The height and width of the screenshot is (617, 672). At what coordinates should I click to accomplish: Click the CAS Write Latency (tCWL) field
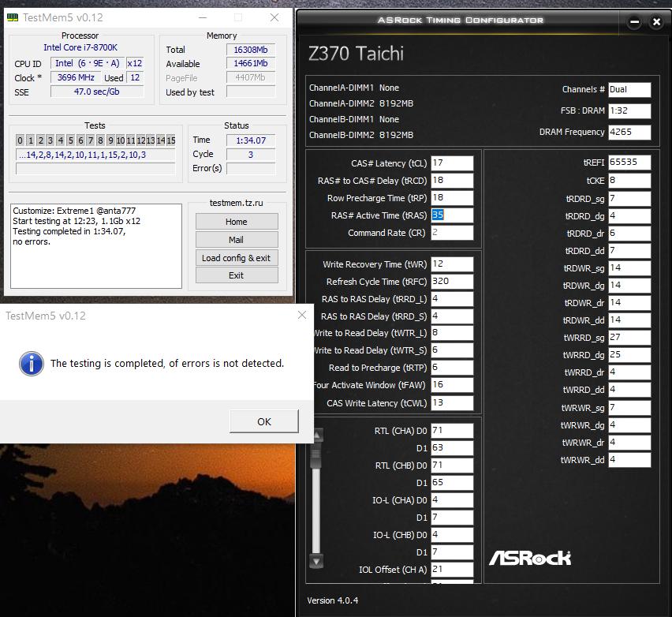click(x=452, y=403)
